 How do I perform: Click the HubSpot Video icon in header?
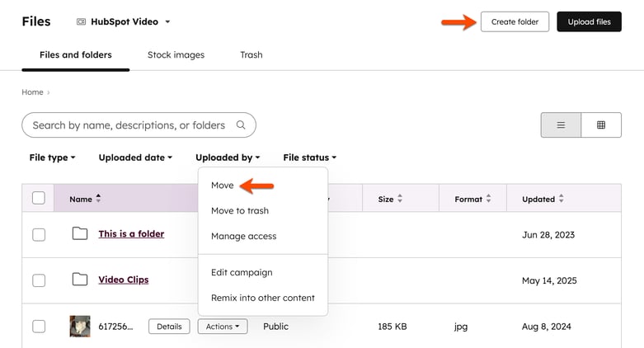pos(82,21)
